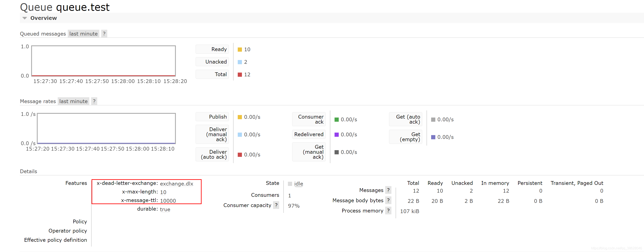Click the Process memory help icon
Image resolution: width=644 pixels, height=252 pixels.
388,211
